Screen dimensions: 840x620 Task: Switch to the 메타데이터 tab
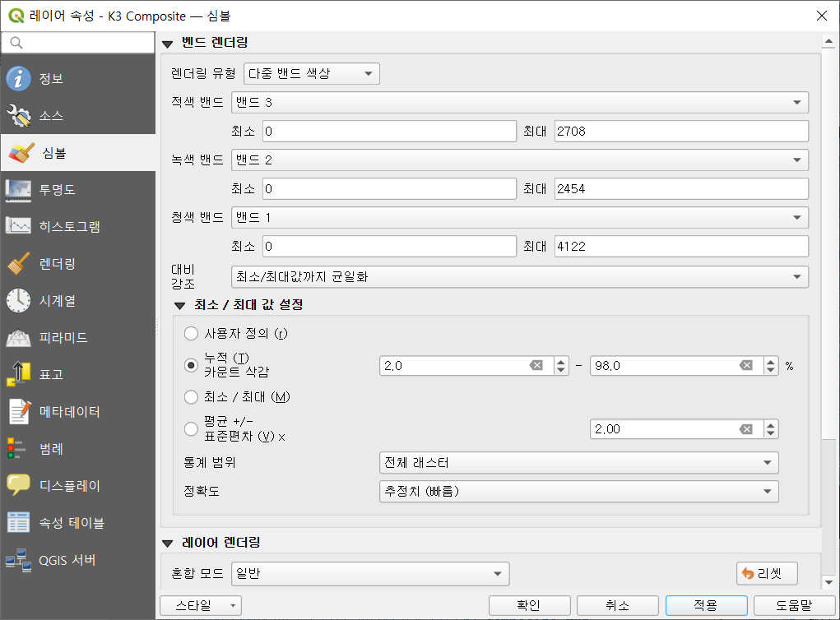click(77, 412)
